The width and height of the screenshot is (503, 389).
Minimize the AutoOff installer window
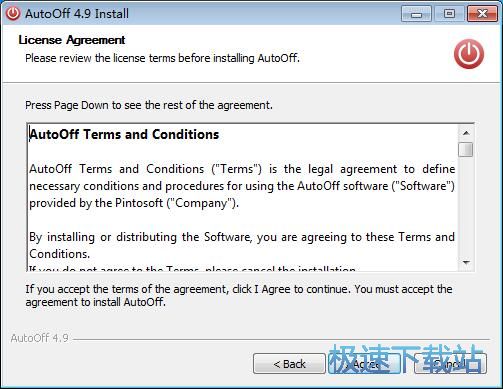416,14
